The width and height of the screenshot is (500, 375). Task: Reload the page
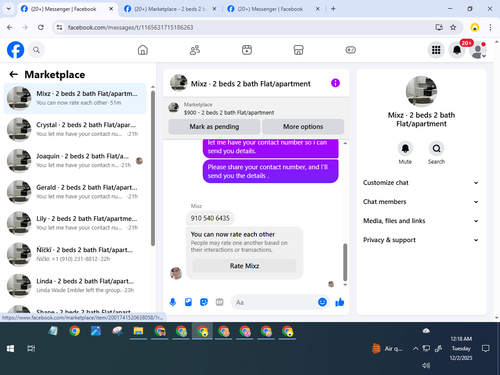point(41,27)
